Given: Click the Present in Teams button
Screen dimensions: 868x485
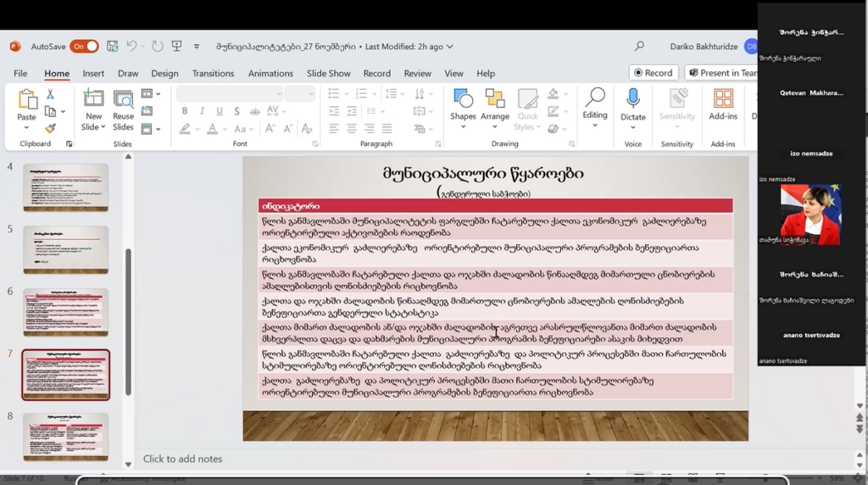Looking at the screenshot, I should pyautogui.click(x=723, y=73).
